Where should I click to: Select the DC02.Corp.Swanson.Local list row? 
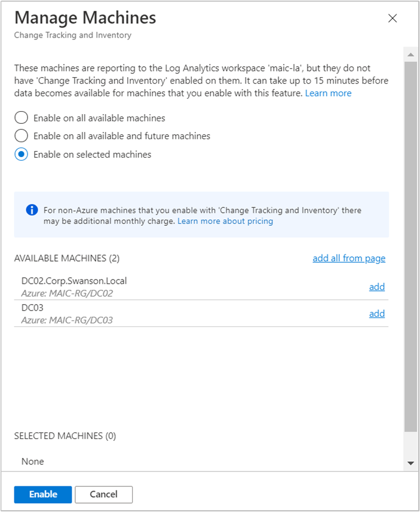(201, 287)
